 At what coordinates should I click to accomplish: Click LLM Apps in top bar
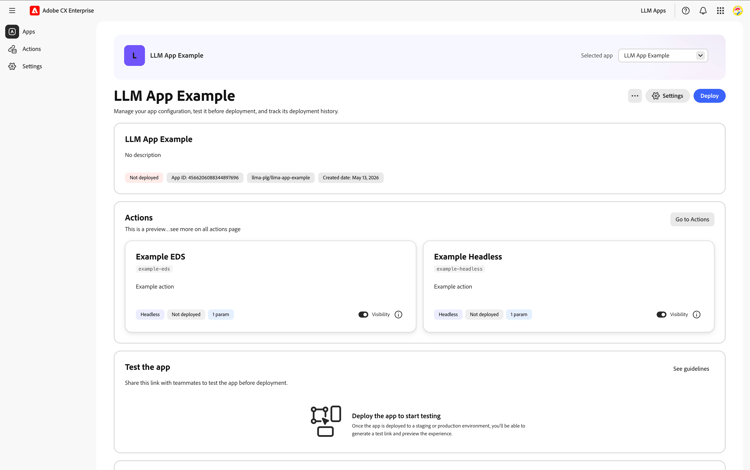(653, 11)
